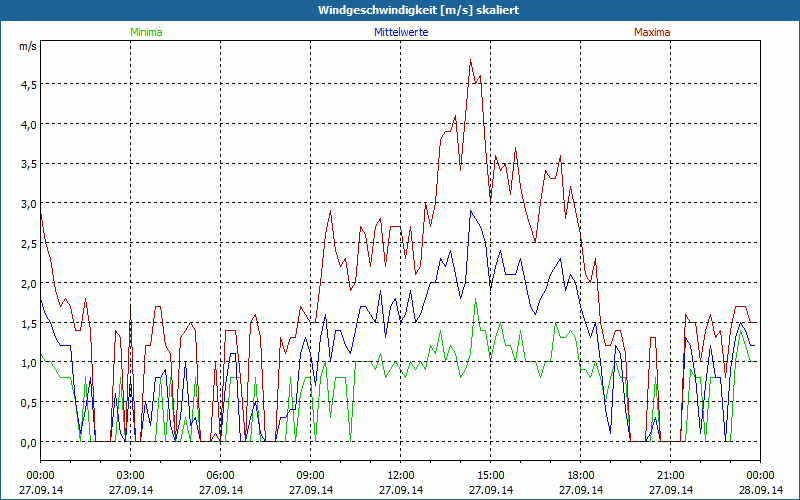800x500 pixels.
Task: Click the 28.09.14 date label
Action: [x=760, y=490]
